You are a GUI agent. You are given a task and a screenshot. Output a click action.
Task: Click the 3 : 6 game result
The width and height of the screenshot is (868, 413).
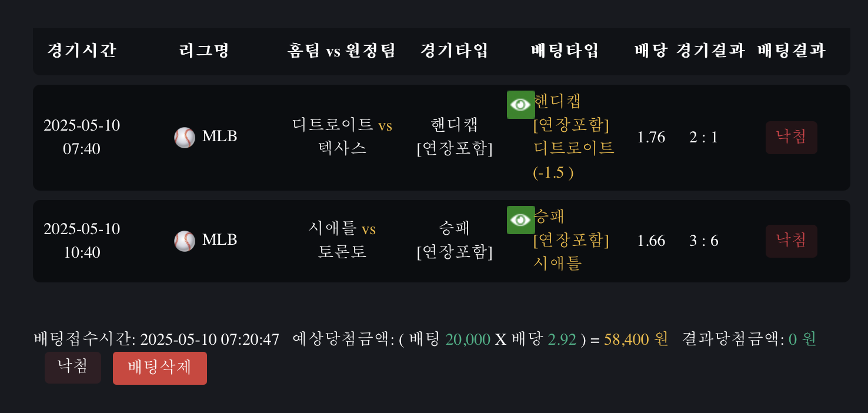703,241
